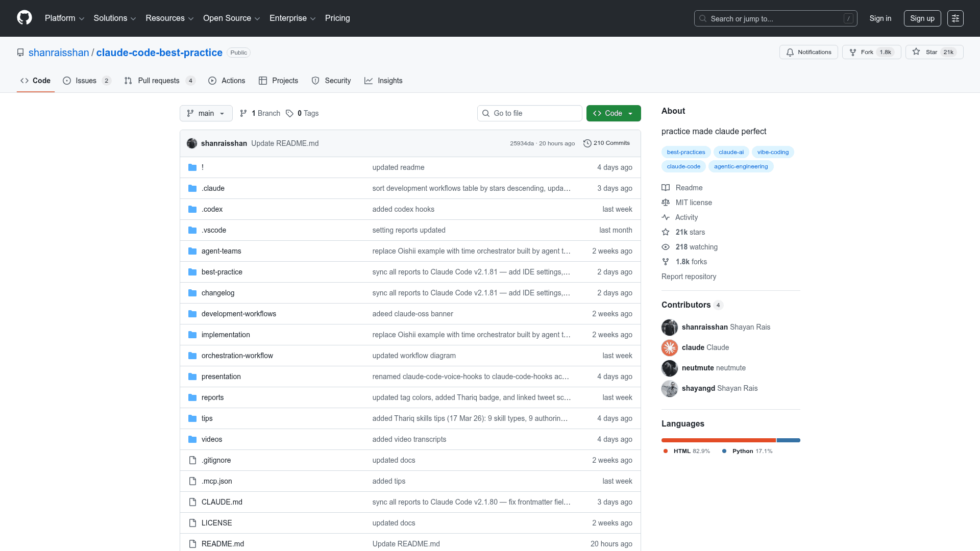
Task: Open the orchestration-workflow folder
Action: coord(237,356)
